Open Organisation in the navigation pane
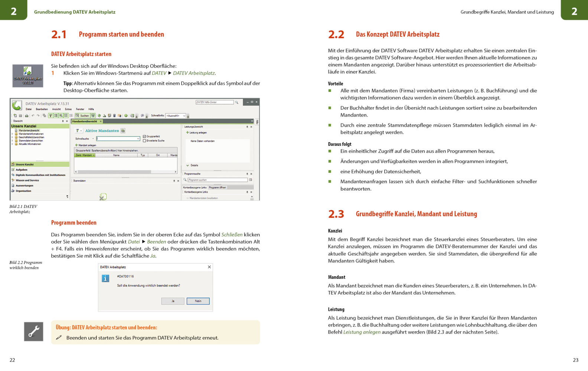Screen dimensions: 588x371 (40, 191)
